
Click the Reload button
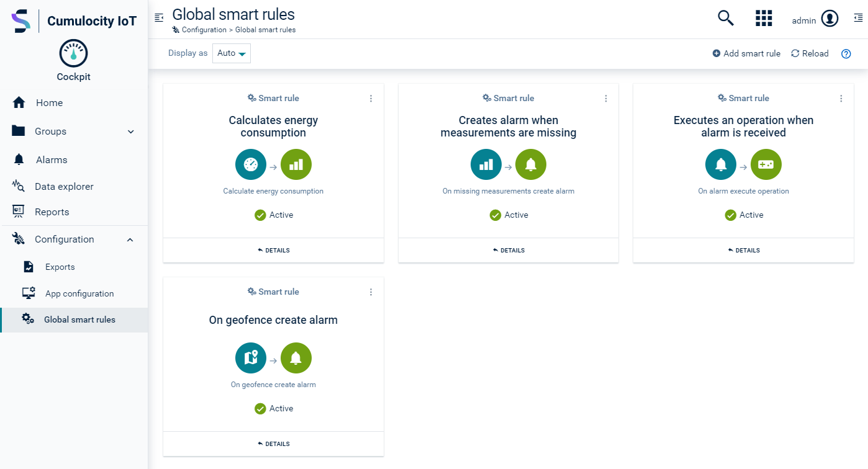(810, 54)
